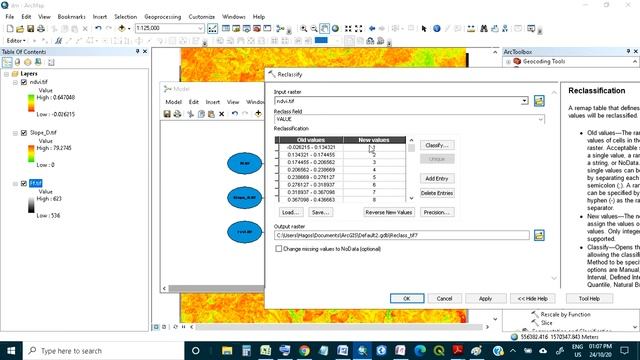Click the ndvi.tif color ramp legend
The image size is (640, 360).
[31, 103]
